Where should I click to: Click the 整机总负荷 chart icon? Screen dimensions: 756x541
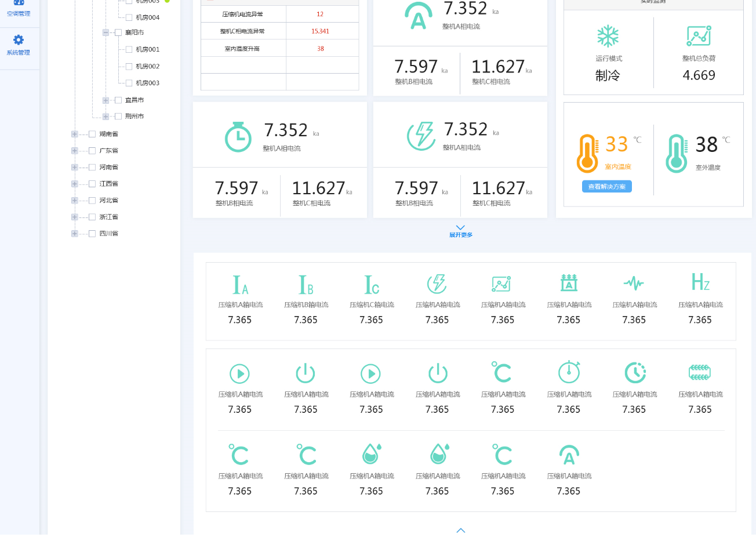click(x=699, y=36)
